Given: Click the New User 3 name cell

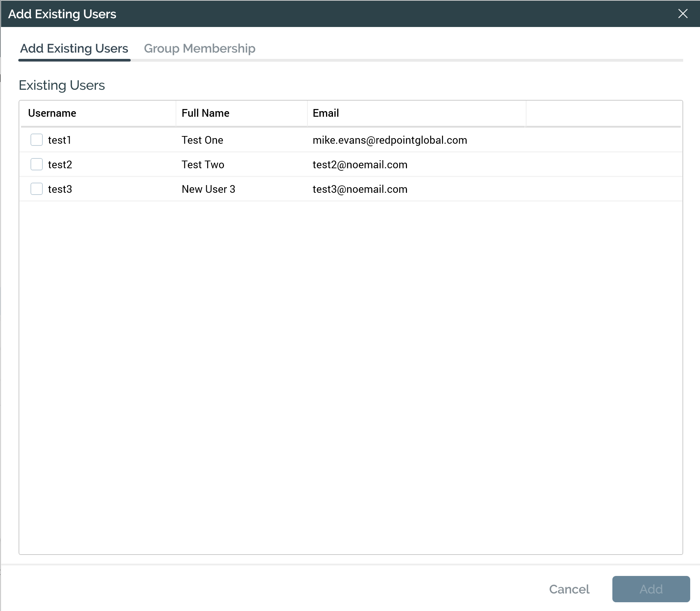Looking at the screenshot, I should (x=208, y=189).
